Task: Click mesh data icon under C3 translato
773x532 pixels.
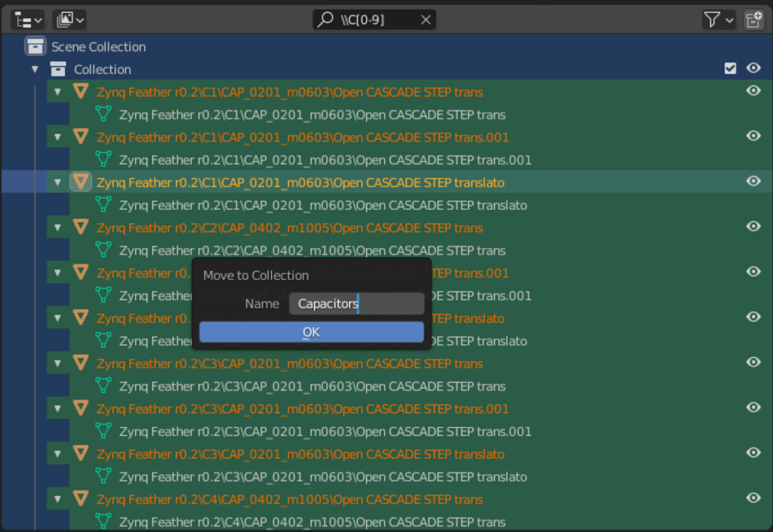Action: 103,477
